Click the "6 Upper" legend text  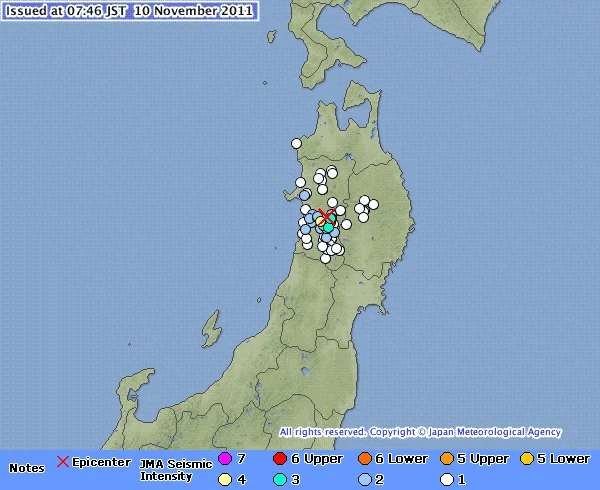(317, 459)
